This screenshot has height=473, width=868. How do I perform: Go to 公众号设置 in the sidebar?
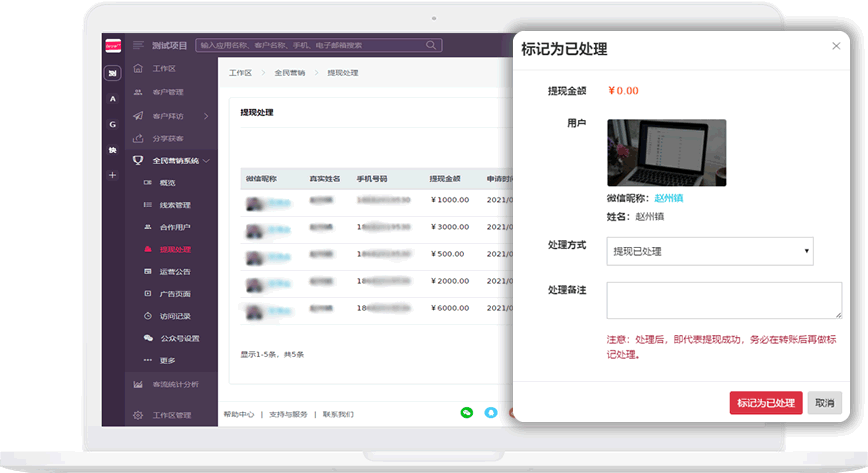[x=179, y=338]
